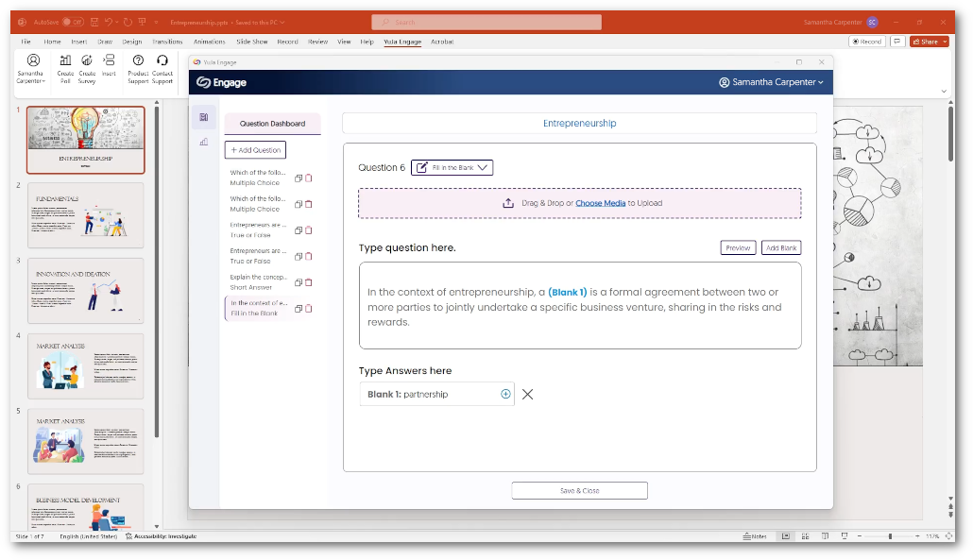Open the Slide Show ribbon tab
The image size is (973, 560).
[x=251, y=42]
